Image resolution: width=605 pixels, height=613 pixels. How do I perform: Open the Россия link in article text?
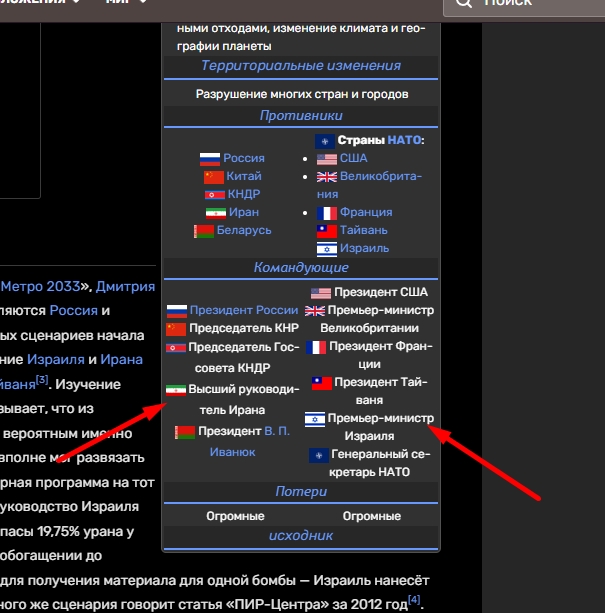click(x=73, y=311)
